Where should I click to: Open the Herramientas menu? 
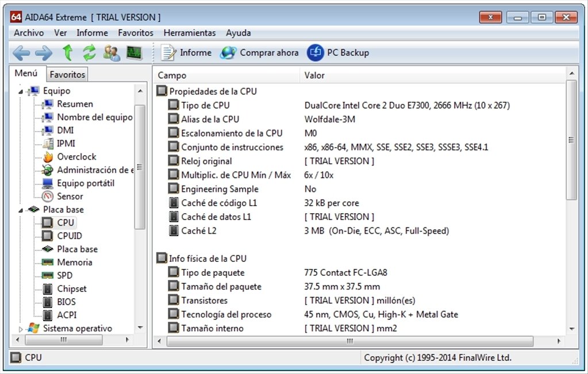tap(190, 33)
